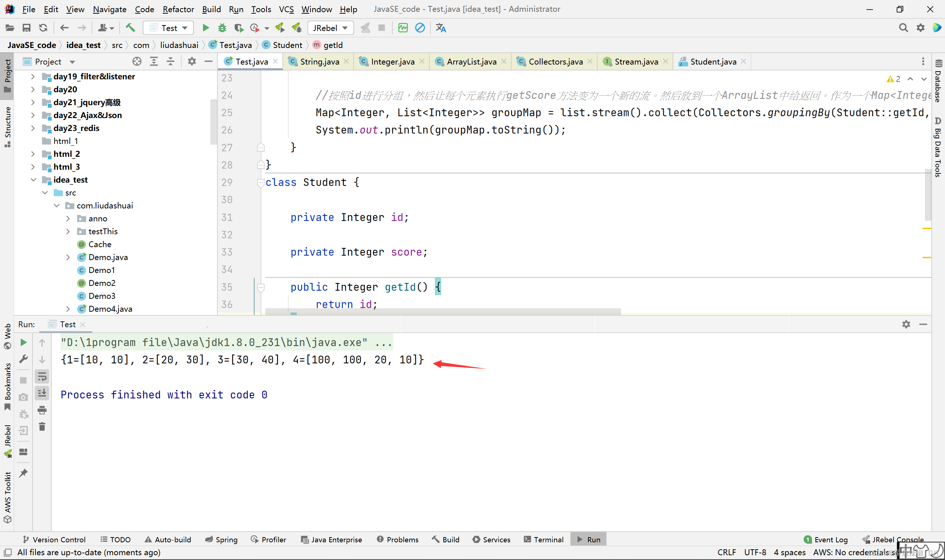The image size is (945, 560).
Task: Click the Clear console output icon
Action: (41, 427)
